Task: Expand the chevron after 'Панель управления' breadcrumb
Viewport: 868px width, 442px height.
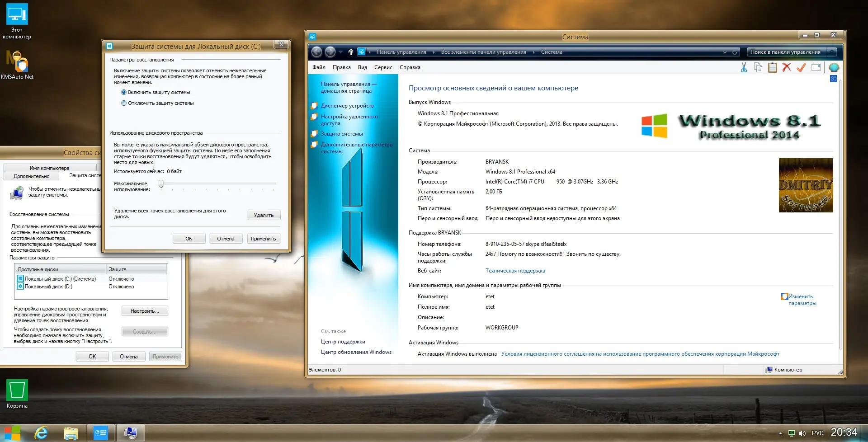Action: tap(434, 52)
